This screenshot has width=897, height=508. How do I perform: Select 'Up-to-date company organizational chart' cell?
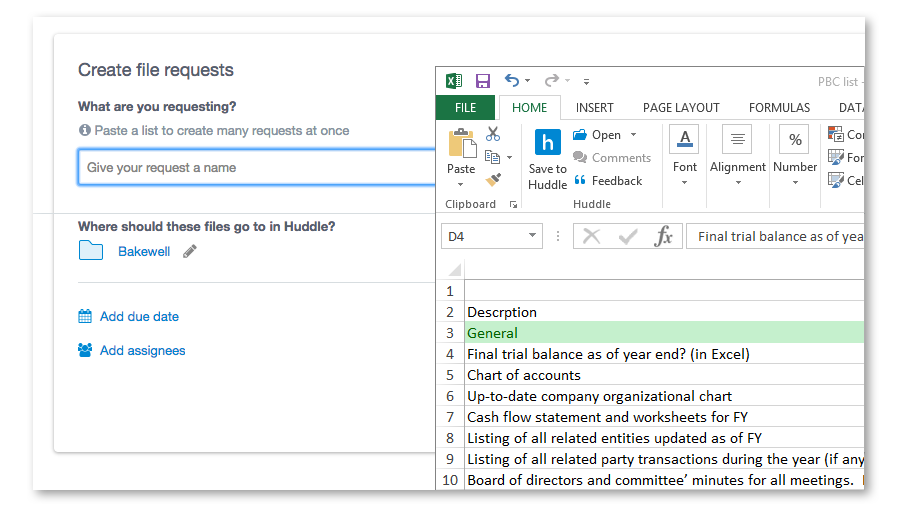664,396
